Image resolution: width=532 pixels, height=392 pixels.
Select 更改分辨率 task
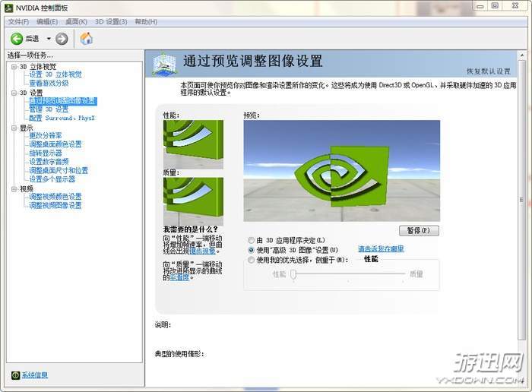pyautogui.click(x=46, y=136)
